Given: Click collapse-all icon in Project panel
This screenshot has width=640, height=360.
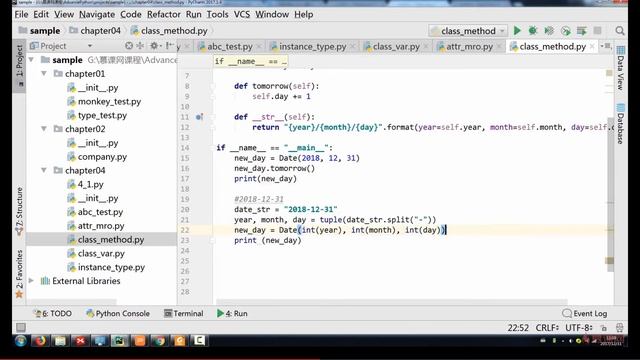Looking at the screenshot, I should click(140, 46).
